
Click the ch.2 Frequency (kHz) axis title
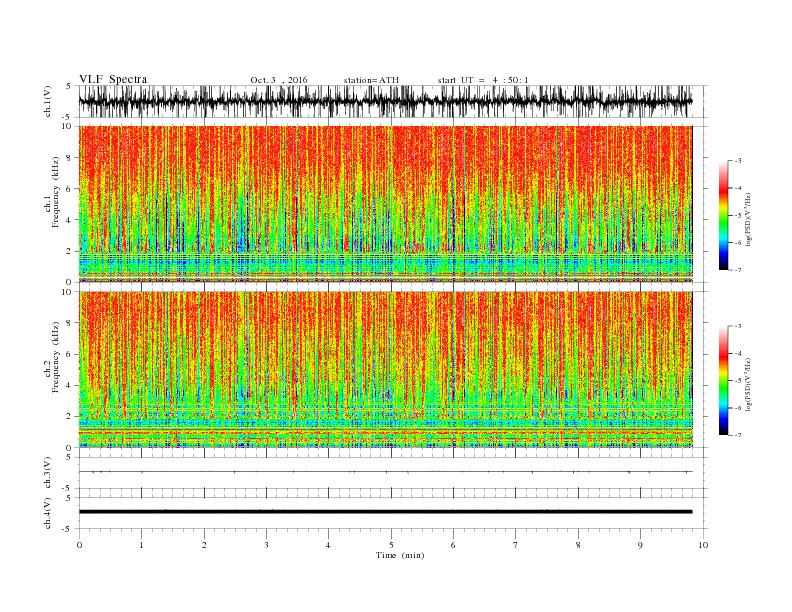coord(52,356)
